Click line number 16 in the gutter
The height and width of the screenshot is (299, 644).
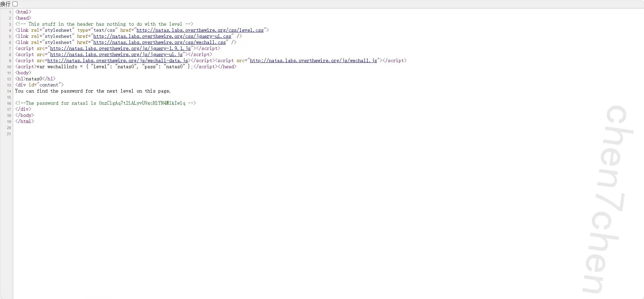click(x=9, y=103)
